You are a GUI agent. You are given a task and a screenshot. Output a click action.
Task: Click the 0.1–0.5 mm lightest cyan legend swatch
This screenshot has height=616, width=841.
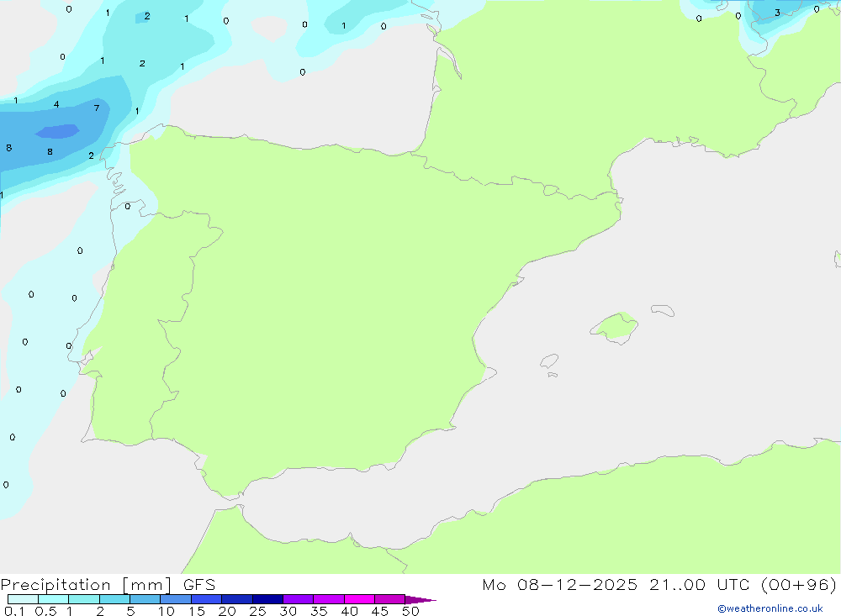pos(23,599)
